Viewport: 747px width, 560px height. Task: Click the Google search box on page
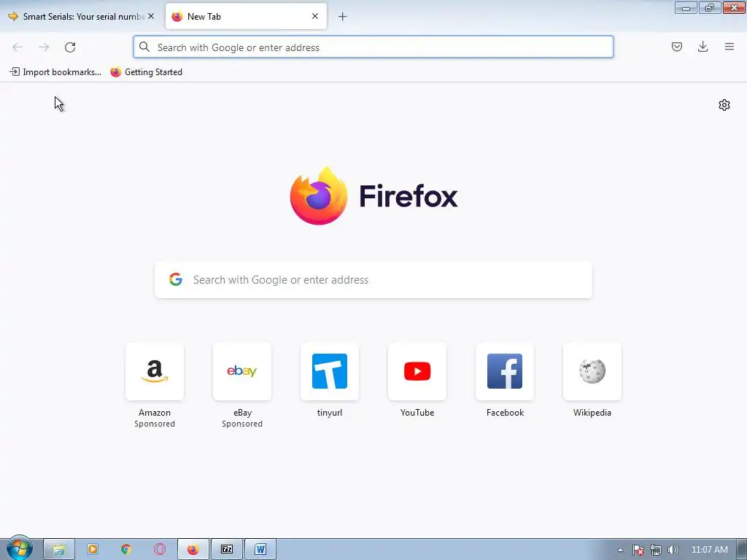coord(373,280)
